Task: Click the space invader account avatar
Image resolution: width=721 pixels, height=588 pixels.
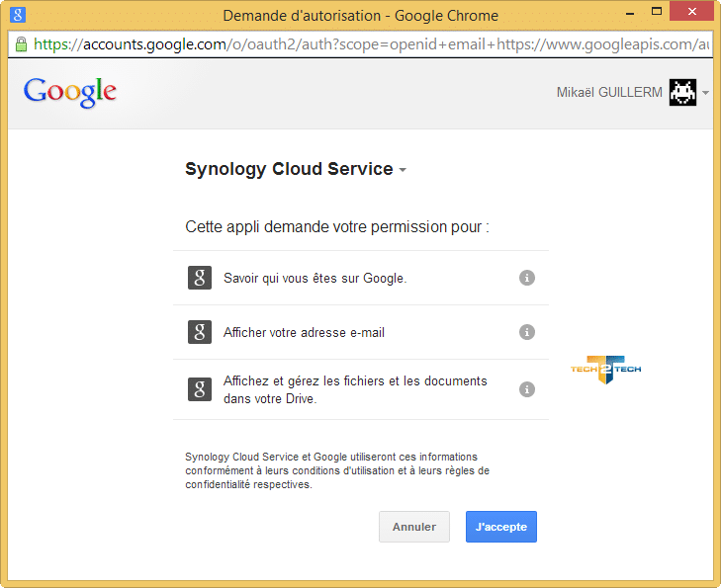Action: 682,92
